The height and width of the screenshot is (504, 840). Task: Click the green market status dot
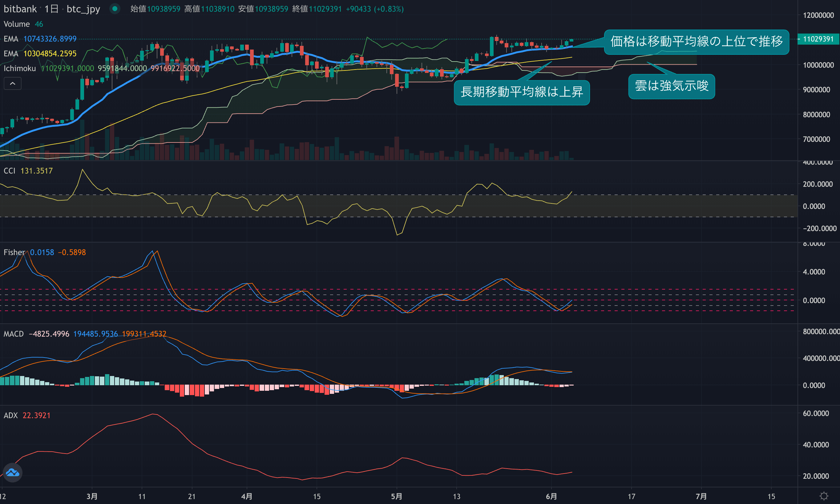tap(115, 9)
